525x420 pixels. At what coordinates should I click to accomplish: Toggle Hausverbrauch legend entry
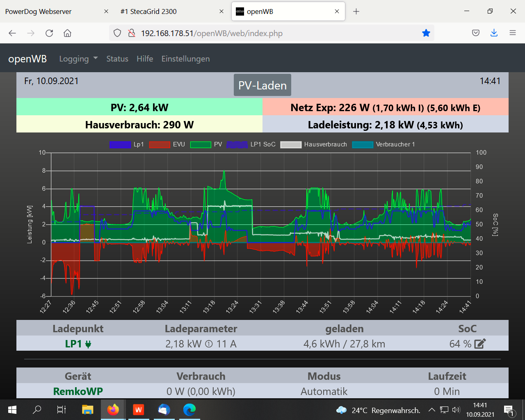(x=314, y=144)
